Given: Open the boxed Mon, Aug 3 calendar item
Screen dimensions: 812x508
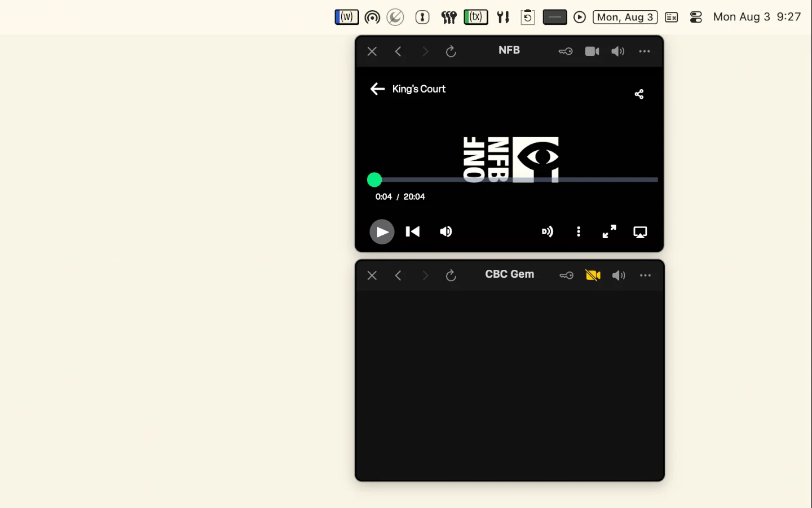Looking at the screenshot, I should pyautogui.click(x=625, y=17).
